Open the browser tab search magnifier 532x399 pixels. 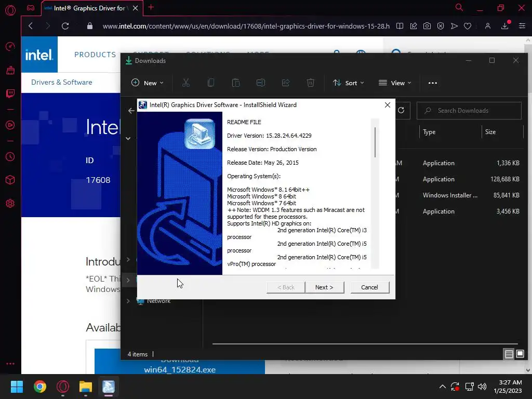pos(459,7)
